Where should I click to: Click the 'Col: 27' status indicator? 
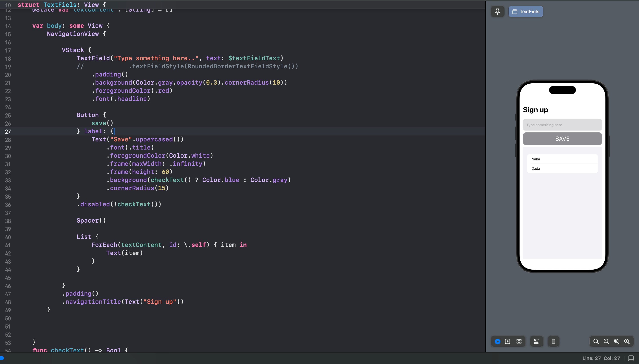tap(612, 358)
